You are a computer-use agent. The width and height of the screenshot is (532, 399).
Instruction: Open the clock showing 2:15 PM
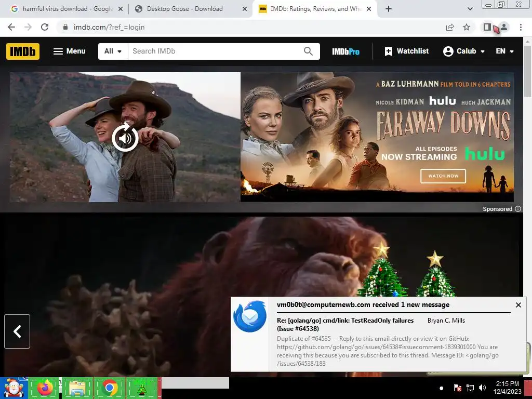click(x=507, y=388)
